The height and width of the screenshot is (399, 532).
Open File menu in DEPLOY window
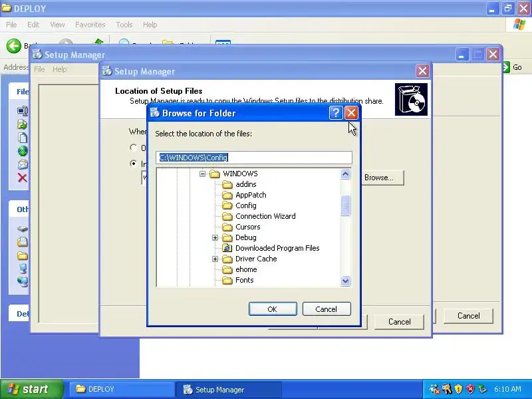11,25
